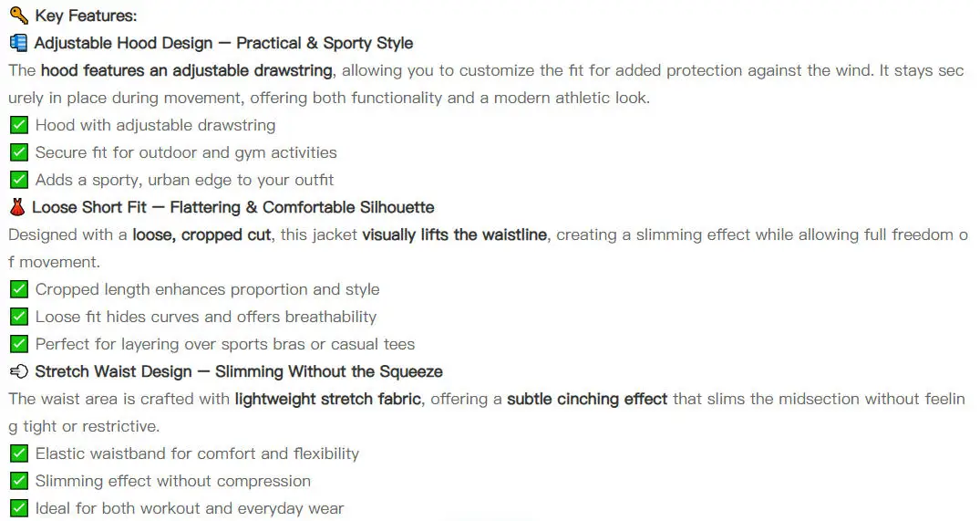The image size is (980, 521).
Task: Click green checkmark beside Ideal for both workout
Action: [x=19, y=508]
